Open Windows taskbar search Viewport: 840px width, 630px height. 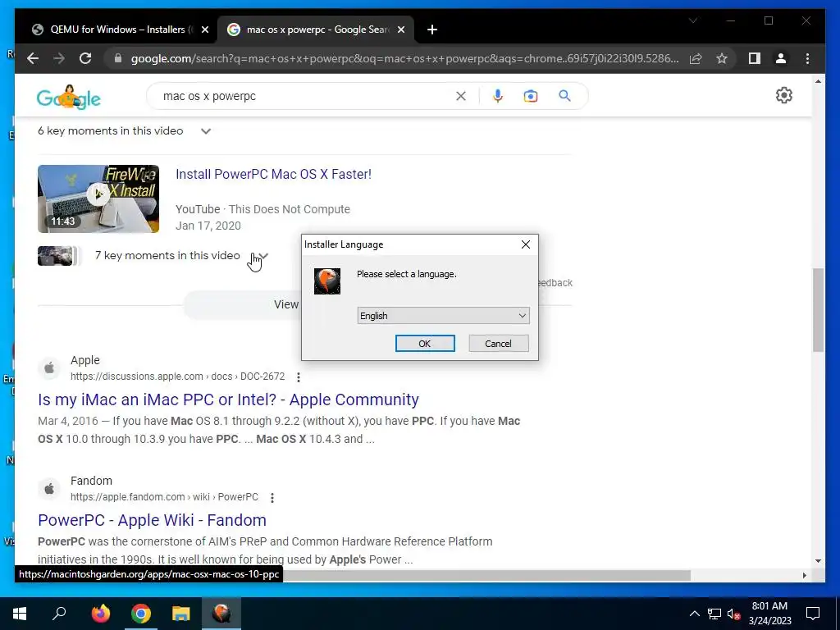(x=59, y=614)
